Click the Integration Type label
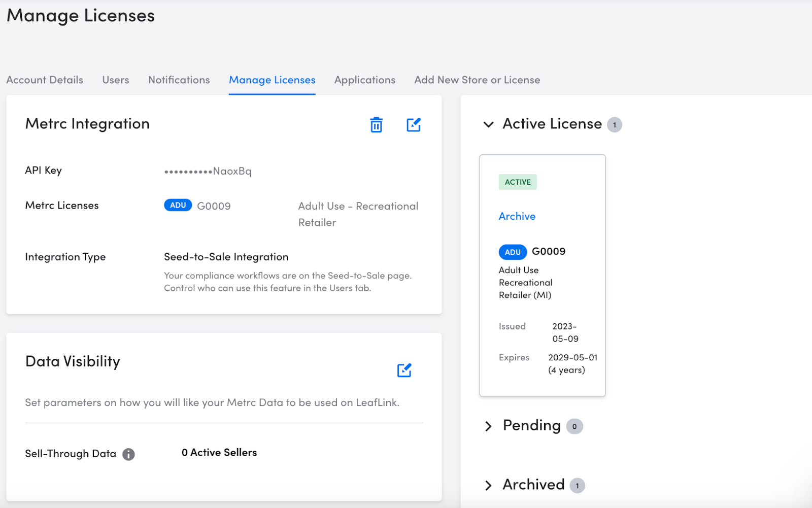Screen dimensions: 812x508 tap(65, 257)
